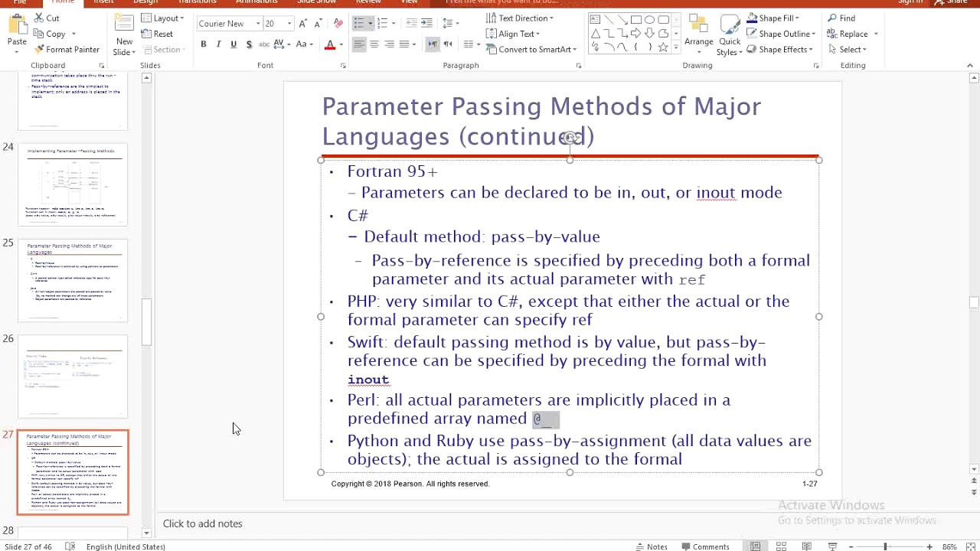Open the Home ribbon tab
The image size is (980, 551).
(x=63, y=2)
